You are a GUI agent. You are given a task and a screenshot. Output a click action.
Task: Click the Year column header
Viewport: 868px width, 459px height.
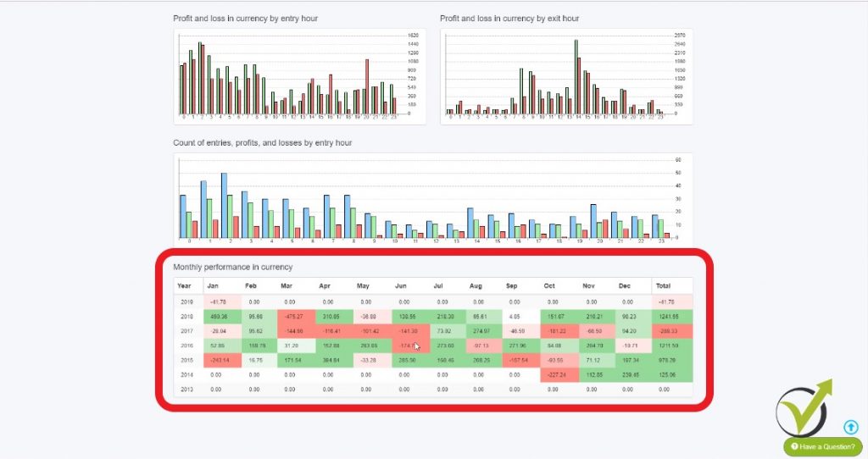click(x=185, y=285)
